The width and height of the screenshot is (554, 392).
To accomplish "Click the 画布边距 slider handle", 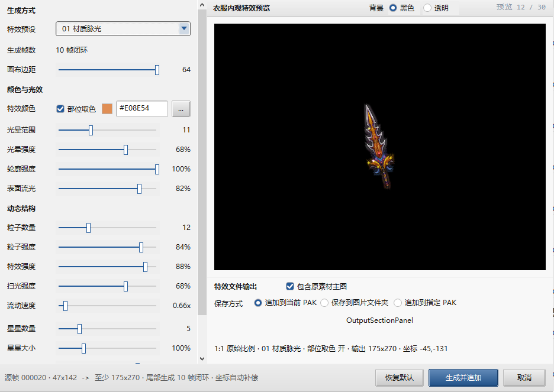I will pyautogui.click(x=157, y=70).
